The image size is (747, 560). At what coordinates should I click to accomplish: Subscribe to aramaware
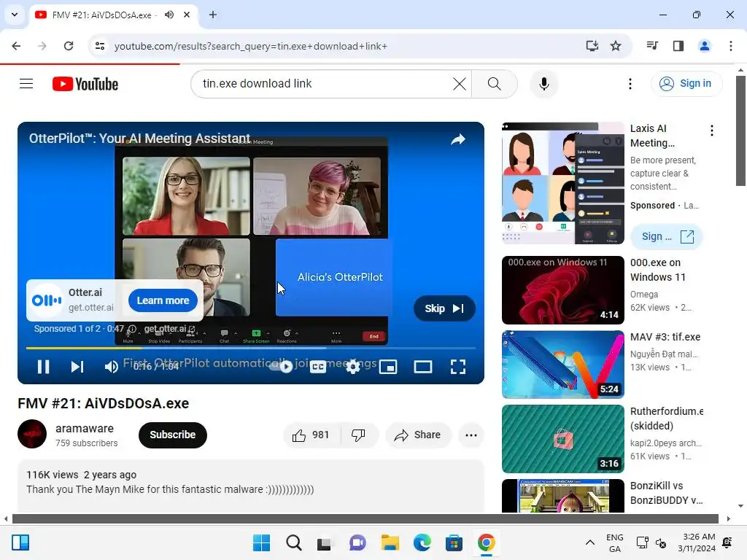(x=172, y=435)
